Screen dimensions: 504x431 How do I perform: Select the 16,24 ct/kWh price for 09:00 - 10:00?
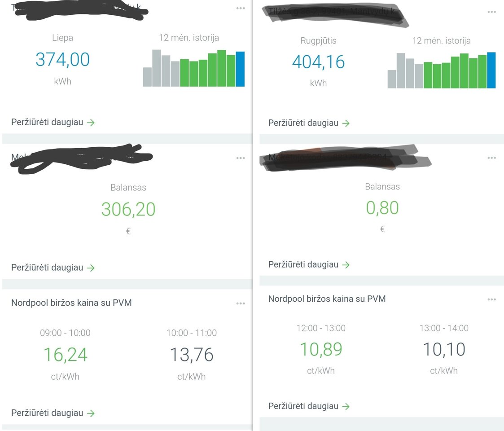[x=66, y=355]
